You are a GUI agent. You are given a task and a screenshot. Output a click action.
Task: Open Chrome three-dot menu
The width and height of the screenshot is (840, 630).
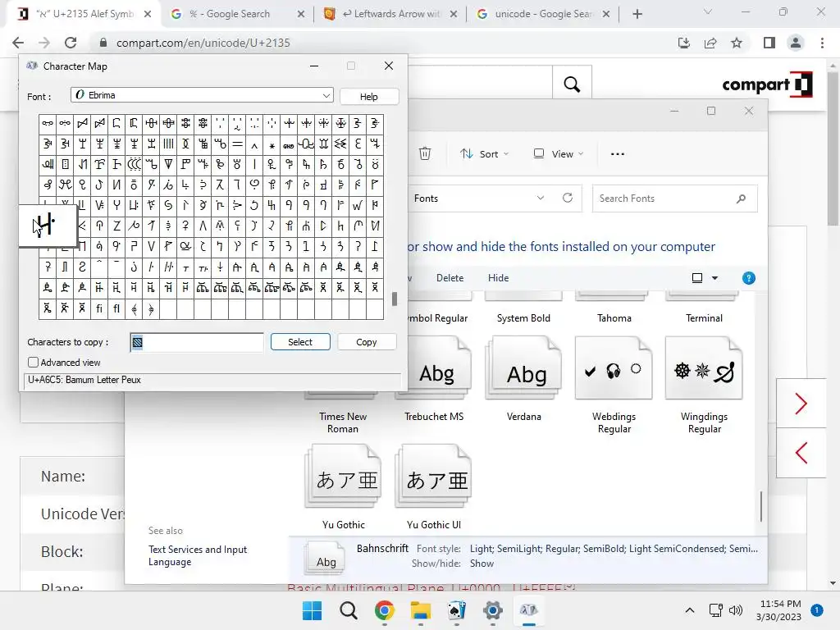(822, 43)
